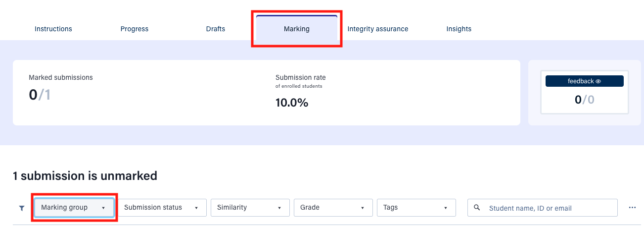Viewport: 644px width, 228px height.
Task: Click the "1 submission is unmarked" heading
Action: click(x=85, y=175)
